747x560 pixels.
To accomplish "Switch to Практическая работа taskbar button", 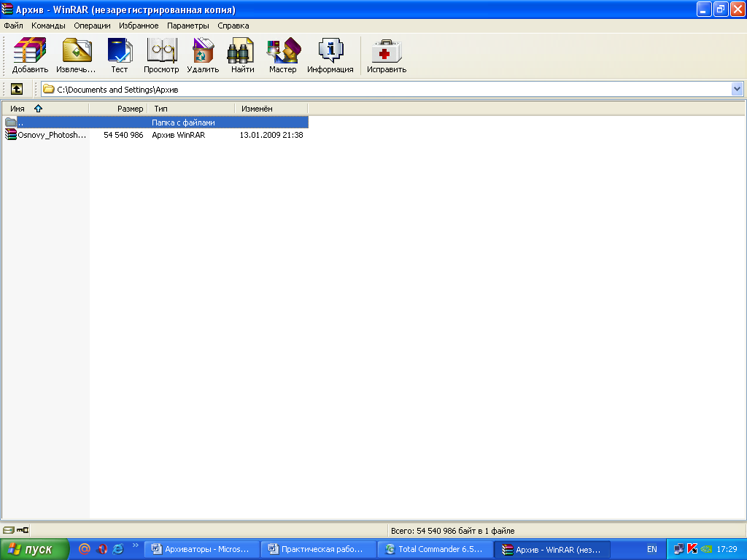I will point(318,549).
